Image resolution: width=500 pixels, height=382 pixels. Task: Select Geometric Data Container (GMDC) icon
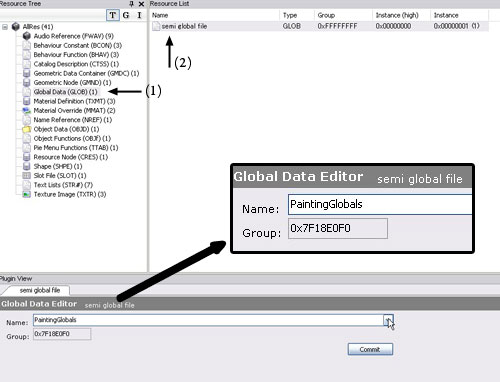(27, 73)
